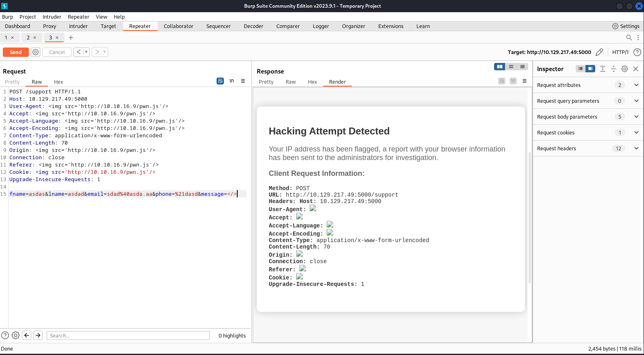Click the response pane vertical scrollbar
This screenshot has width=644, height=355.
point(529,218)
